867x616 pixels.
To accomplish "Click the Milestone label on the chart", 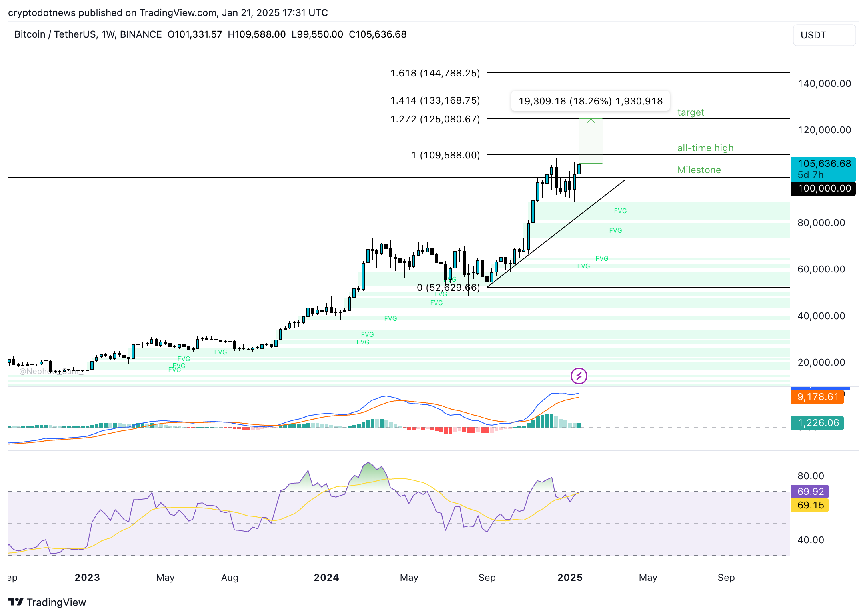I will click(699, 170).
